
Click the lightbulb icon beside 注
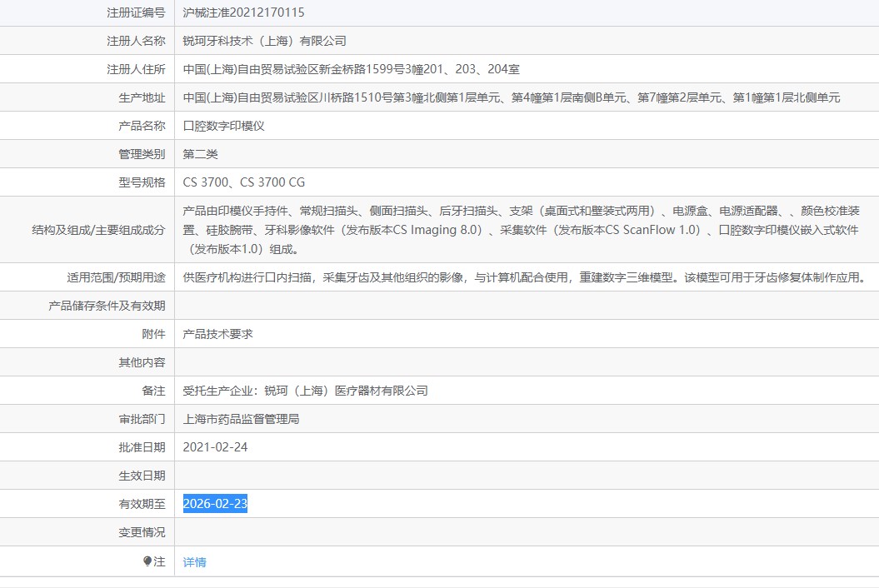[147, 561]
